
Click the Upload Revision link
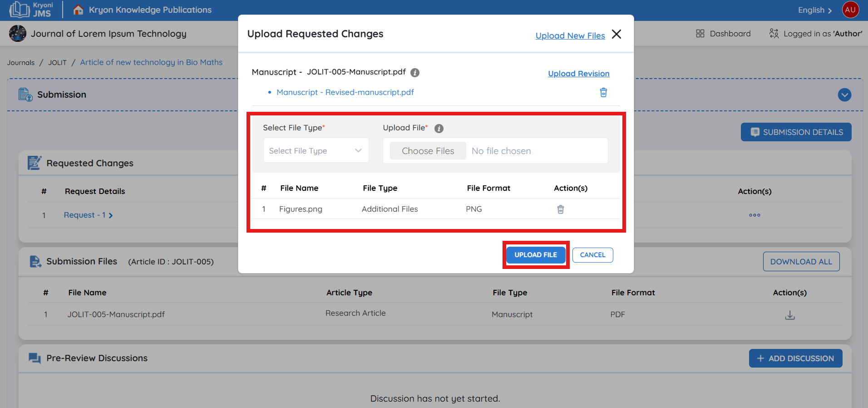578,74
